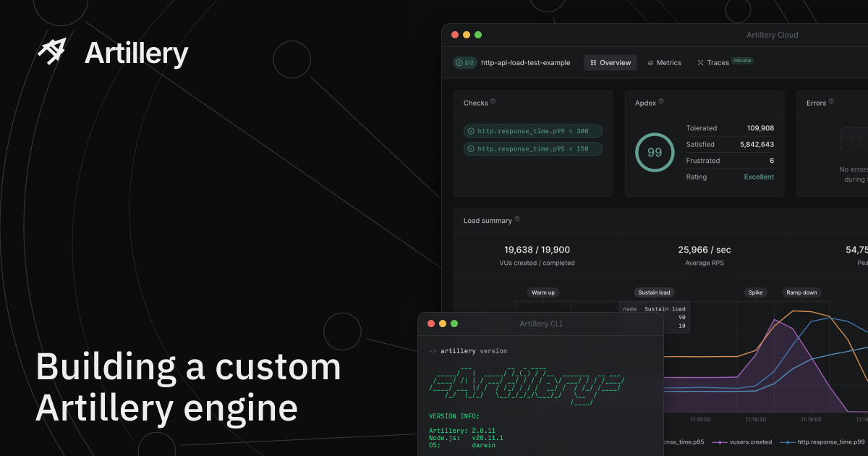The width and height of the screenshot is (868, 456).
Task: Select the Warm up phase marker
Action: tap(543, 292)
